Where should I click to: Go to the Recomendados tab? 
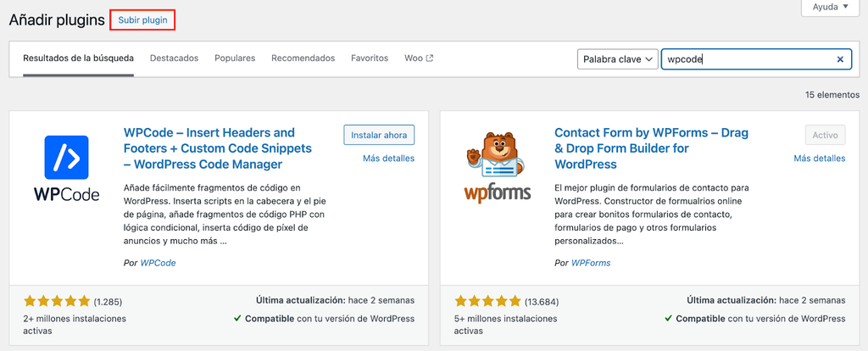[x=303, y=58]
